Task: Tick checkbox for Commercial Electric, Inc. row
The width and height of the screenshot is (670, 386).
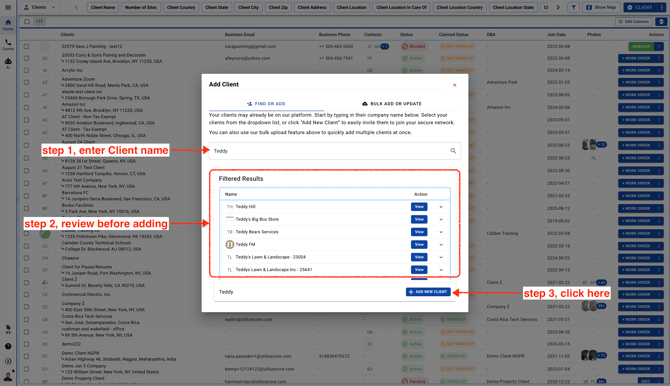Action: 26,295
